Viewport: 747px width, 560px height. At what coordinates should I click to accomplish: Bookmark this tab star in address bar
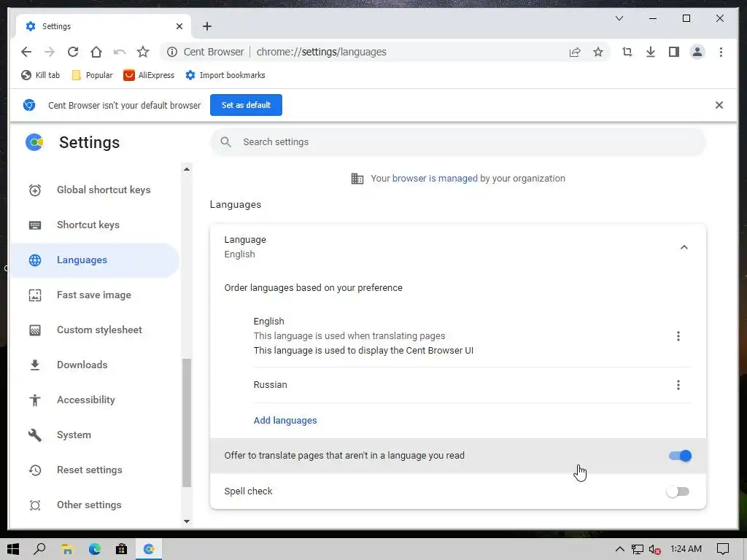[x=598, y=52]
